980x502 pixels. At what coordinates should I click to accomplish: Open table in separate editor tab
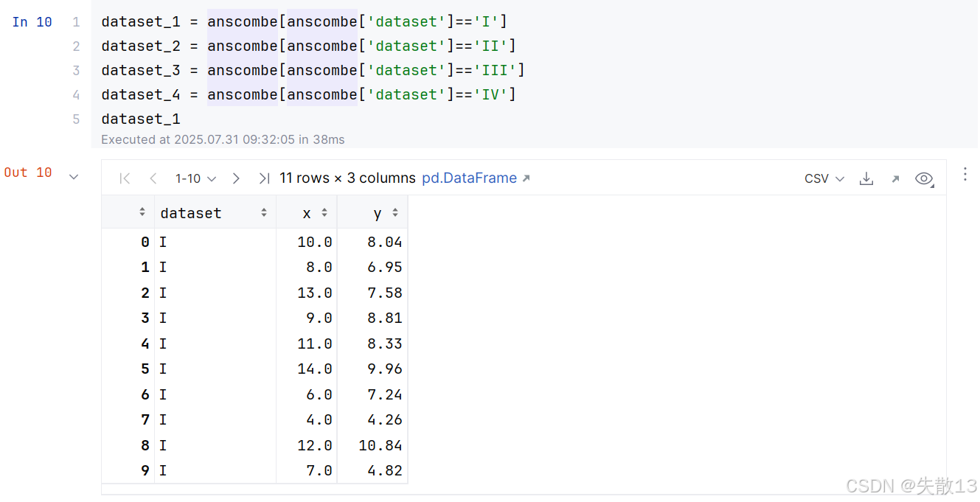pos(895,178)
